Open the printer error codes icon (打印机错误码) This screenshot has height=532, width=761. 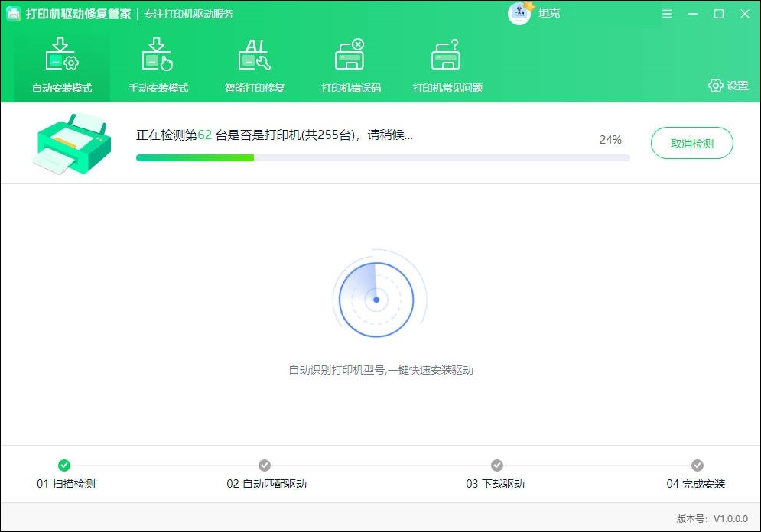(350, 54)
